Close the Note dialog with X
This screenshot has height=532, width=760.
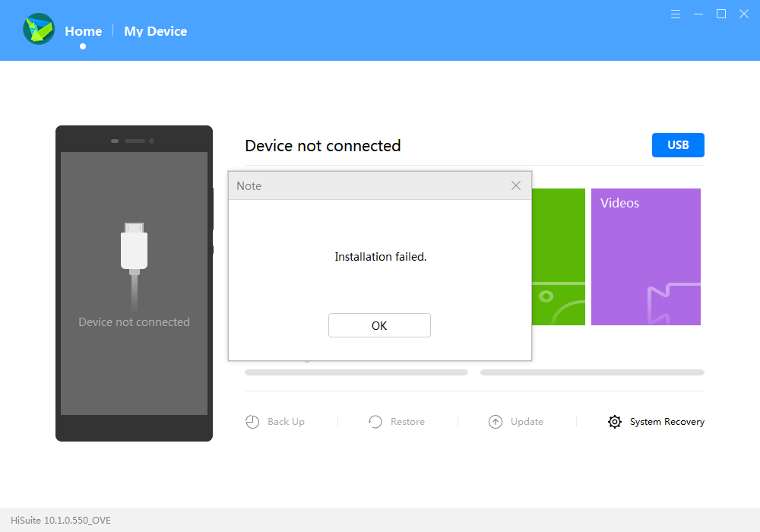(x=516, y=185)
